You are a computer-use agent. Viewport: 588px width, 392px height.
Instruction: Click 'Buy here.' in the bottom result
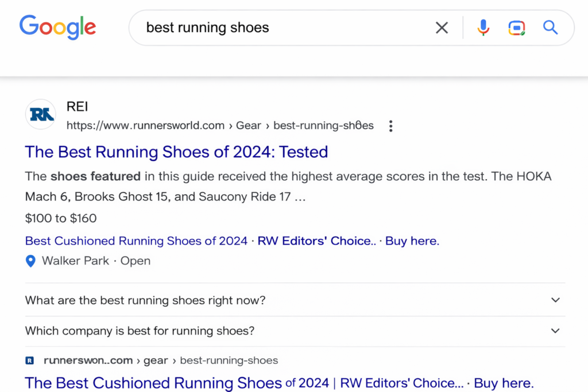point(504,383)
